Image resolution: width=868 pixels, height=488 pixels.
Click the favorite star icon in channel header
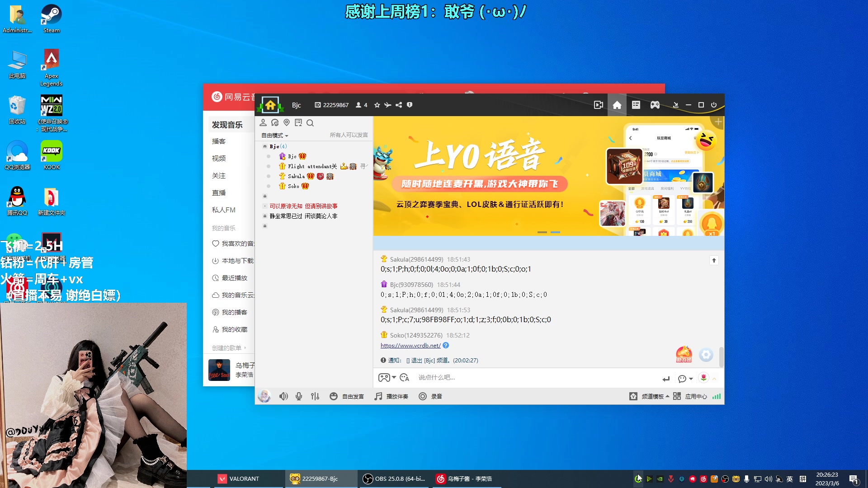[377, 105]
